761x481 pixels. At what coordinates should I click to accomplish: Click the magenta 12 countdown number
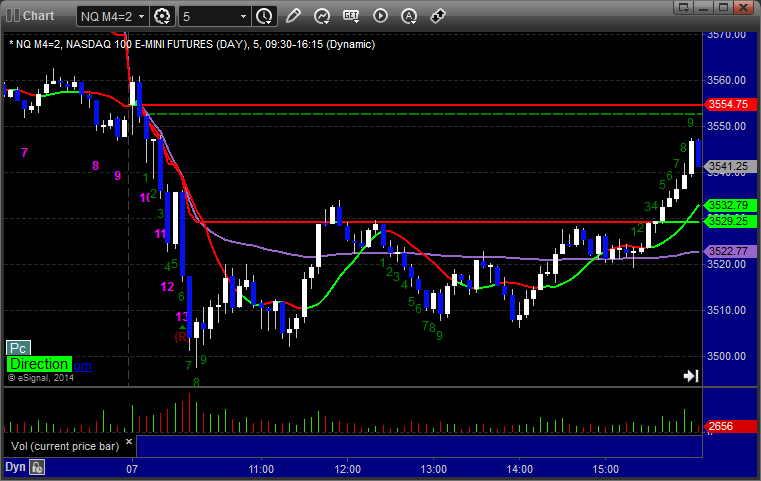click(167, 287)
